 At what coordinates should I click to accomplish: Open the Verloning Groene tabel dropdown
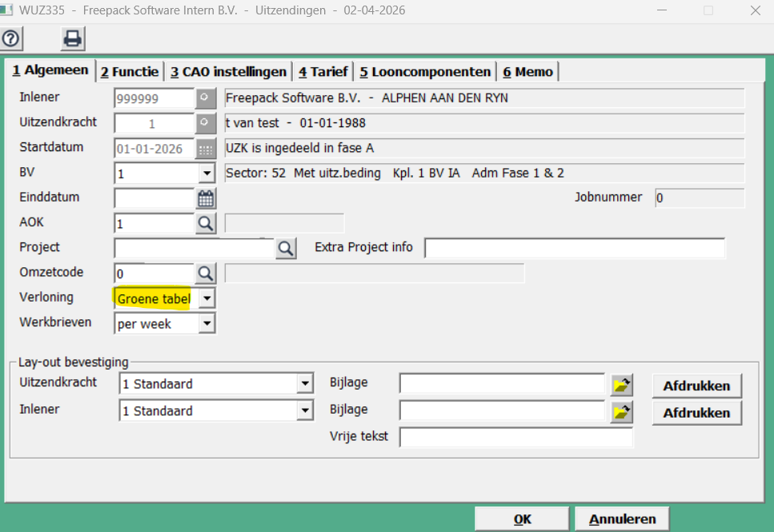tap(207, 298)
